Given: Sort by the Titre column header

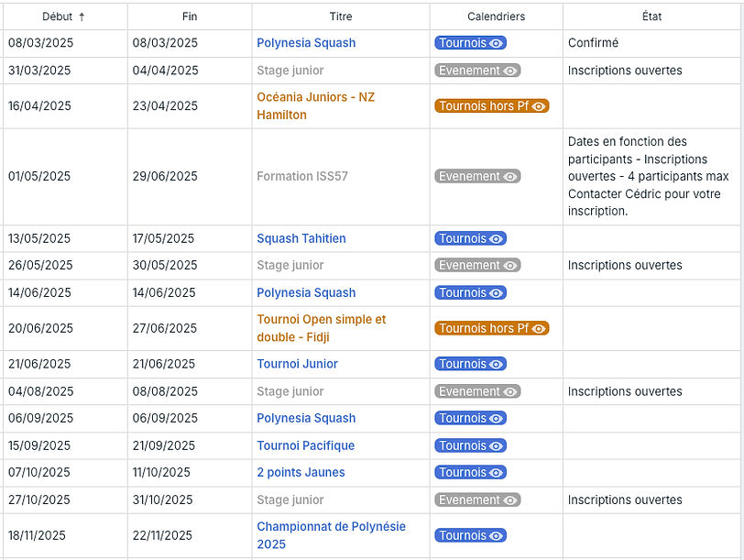Looking at the screenshot, I should pyautogui.click(x=341, y=16).
